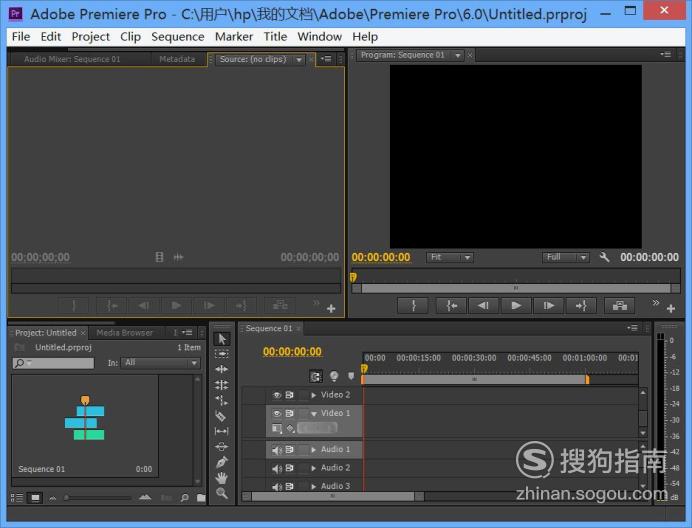Collapse the Video 1 track
The image size is (692, 528).
click(x=314, y=414)
